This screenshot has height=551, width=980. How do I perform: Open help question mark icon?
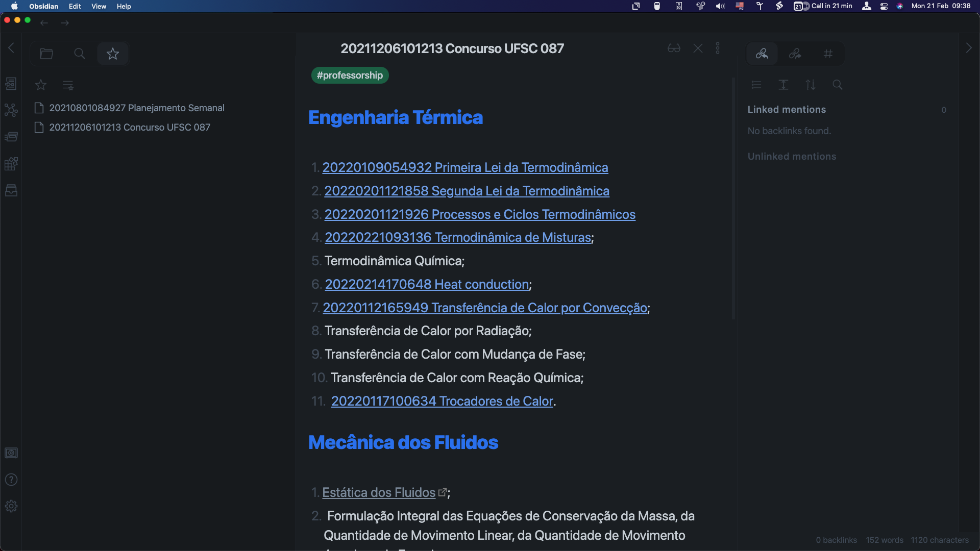[x=11, y=480]
